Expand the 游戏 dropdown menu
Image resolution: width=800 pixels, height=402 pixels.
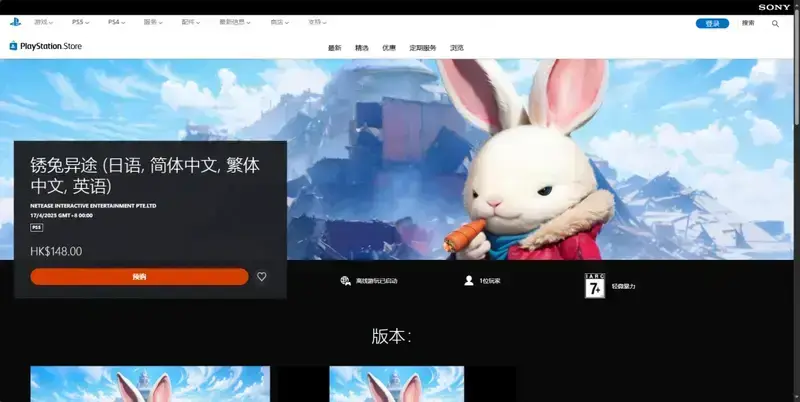[45, 21]
